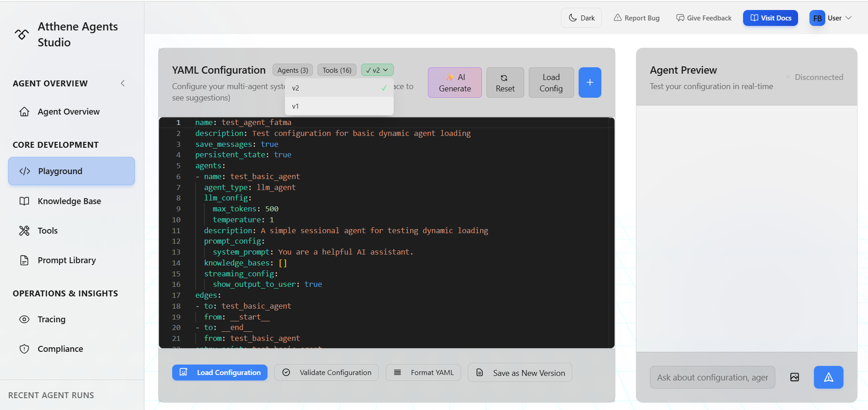Open the Agent Overview page
Viewport: 868px width, 410px height.
(68, 111)
